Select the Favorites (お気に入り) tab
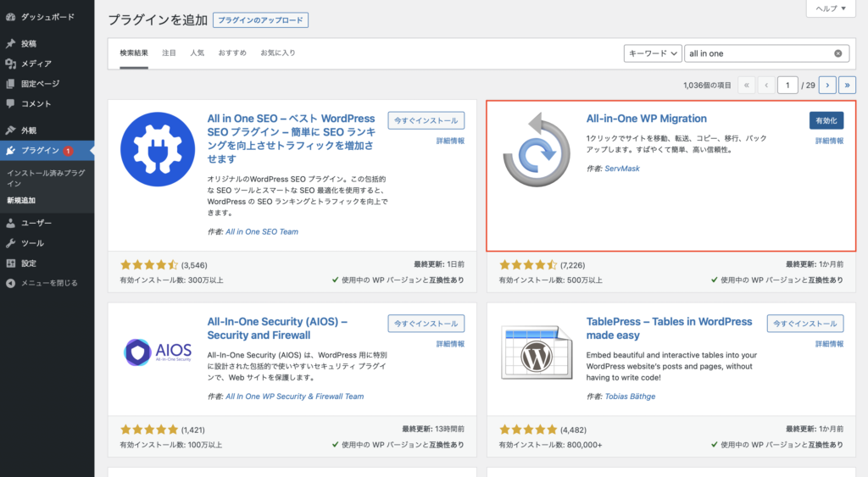 [x=278, y=53]
